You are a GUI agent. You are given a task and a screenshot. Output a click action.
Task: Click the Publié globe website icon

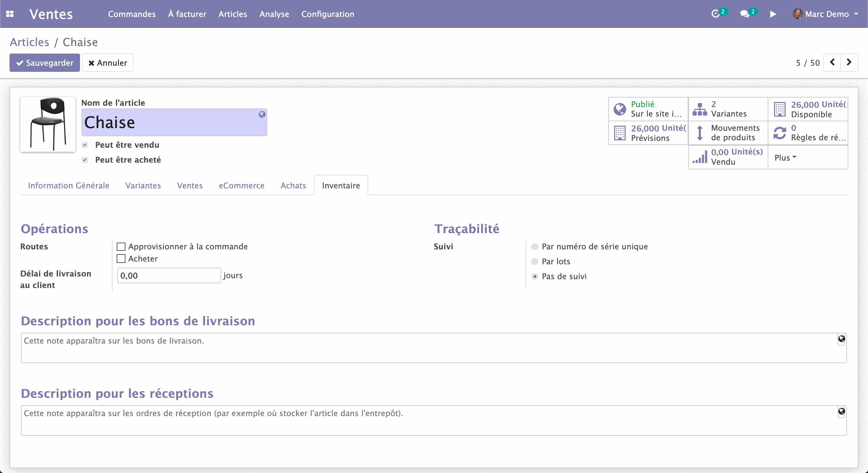point(620,109)
